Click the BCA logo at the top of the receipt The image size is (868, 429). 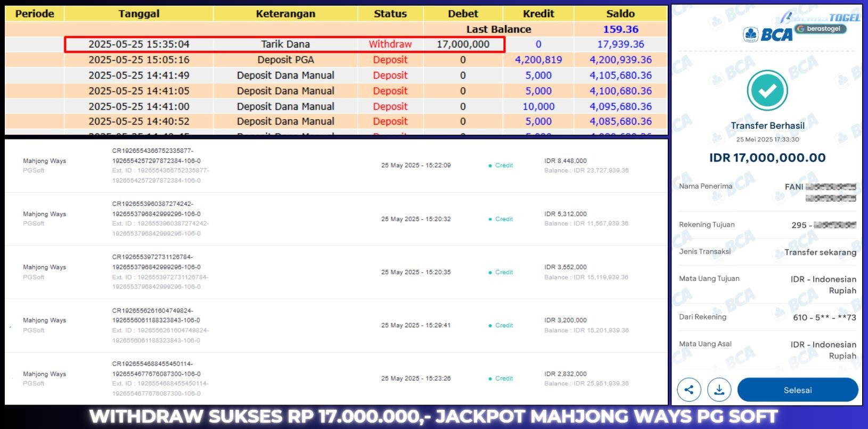[x=768, y=35]
